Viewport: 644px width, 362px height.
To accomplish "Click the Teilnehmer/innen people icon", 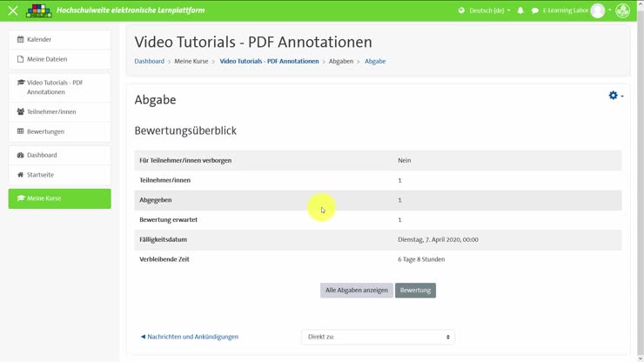I will (21, 111).
